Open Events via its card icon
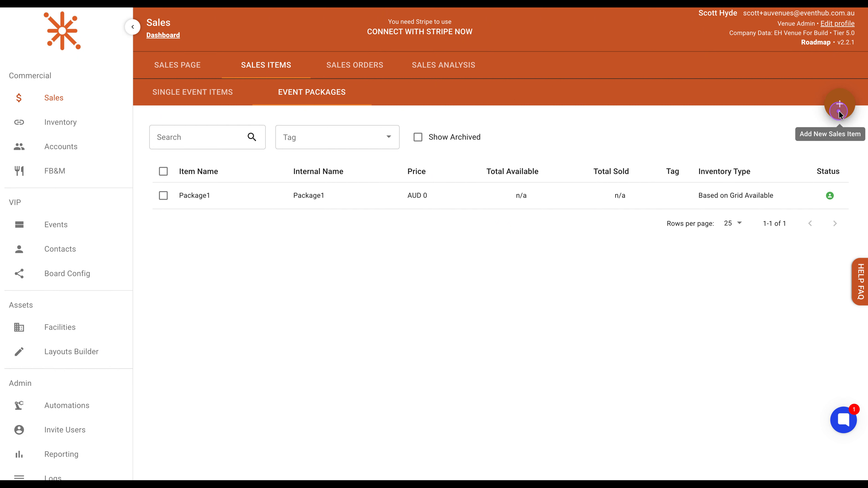Screen dimensions: 868x488 pos(19,225)
